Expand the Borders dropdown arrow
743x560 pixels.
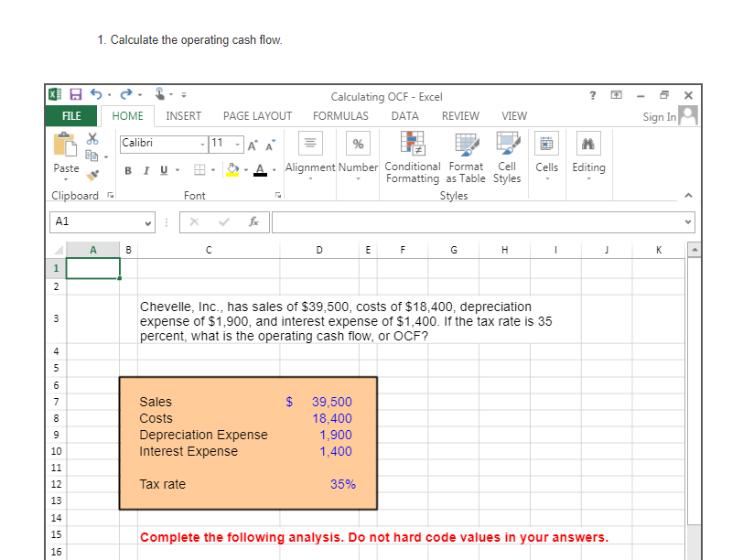pos(211,169)
